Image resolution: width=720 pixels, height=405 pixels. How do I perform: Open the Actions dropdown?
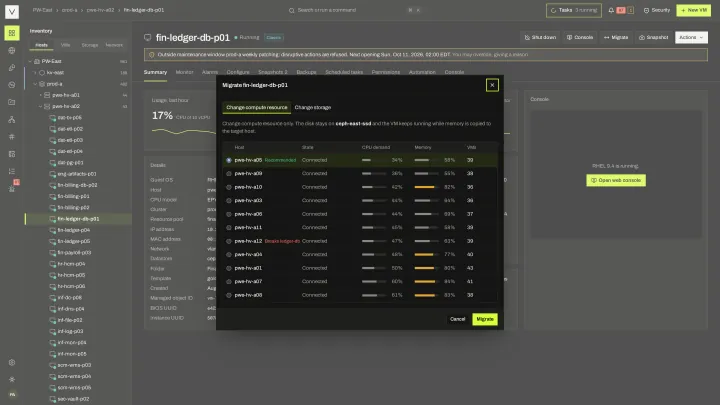coord(691,37)
